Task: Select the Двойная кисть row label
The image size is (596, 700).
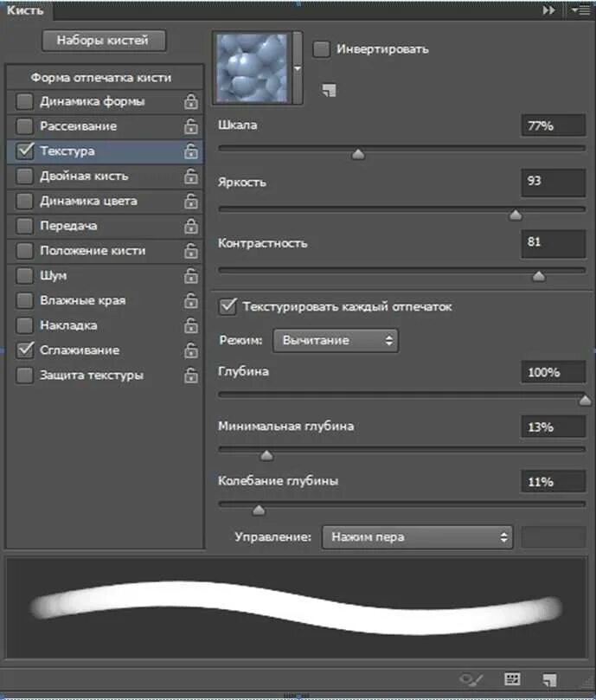Action: tap(84, 177)
